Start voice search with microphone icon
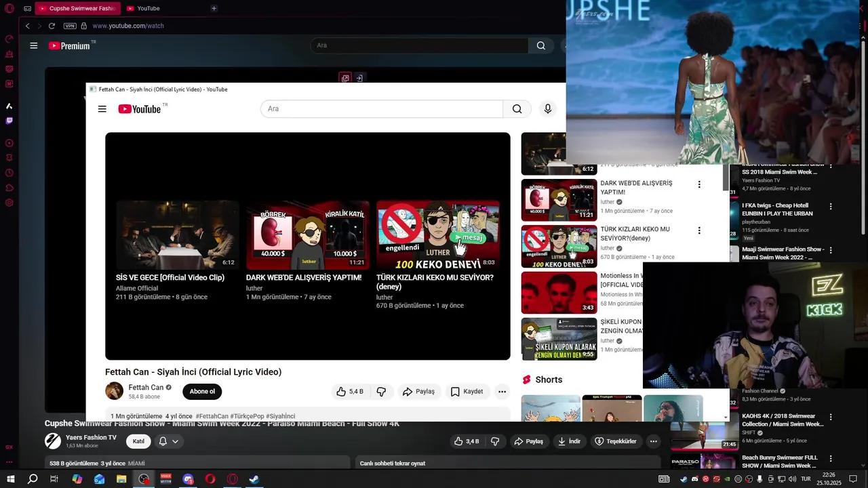The height and width of the screenshot is (488, 868). (x=548, y=108)
